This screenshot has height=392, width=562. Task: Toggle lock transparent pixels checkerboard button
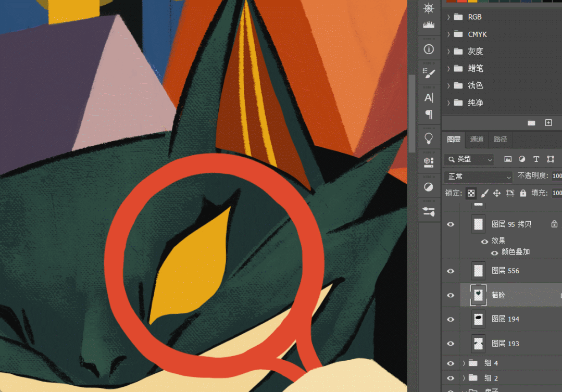(471, 194)
